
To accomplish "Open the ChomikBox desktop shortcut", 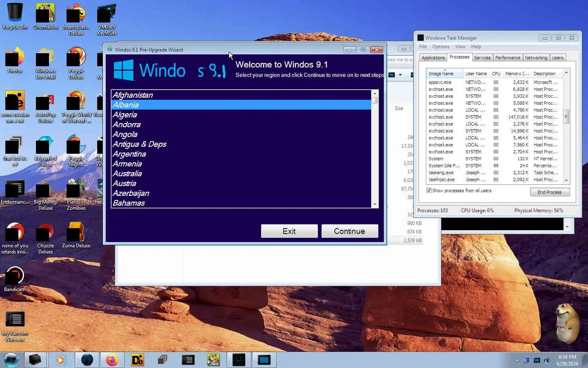I will (45, 16).
